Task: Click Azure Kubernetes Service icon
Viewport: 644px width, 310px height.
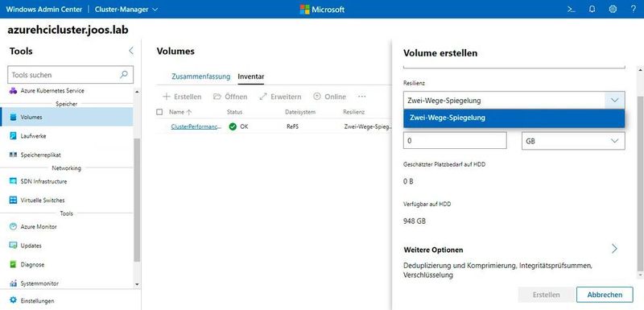Action: tap(13, 91)
